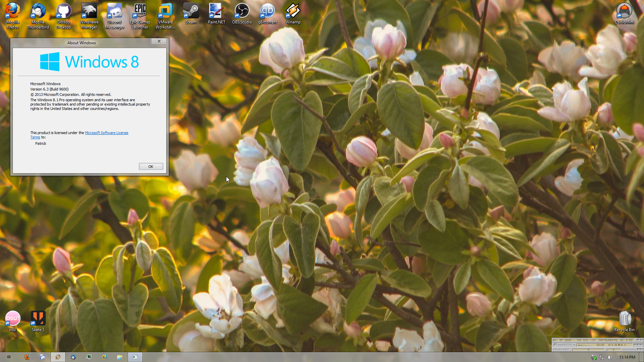
Task: Switch to Winamp in the taskbar
Action: [58, 357]
